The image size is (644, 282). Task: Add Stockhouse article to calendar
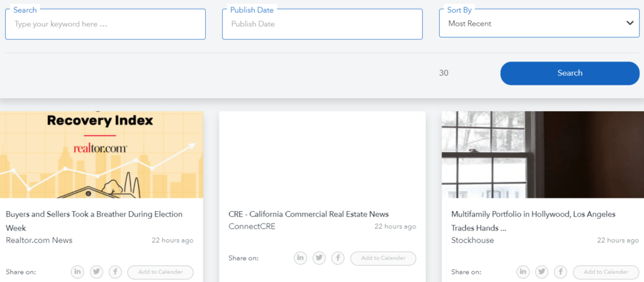point(606,272)
